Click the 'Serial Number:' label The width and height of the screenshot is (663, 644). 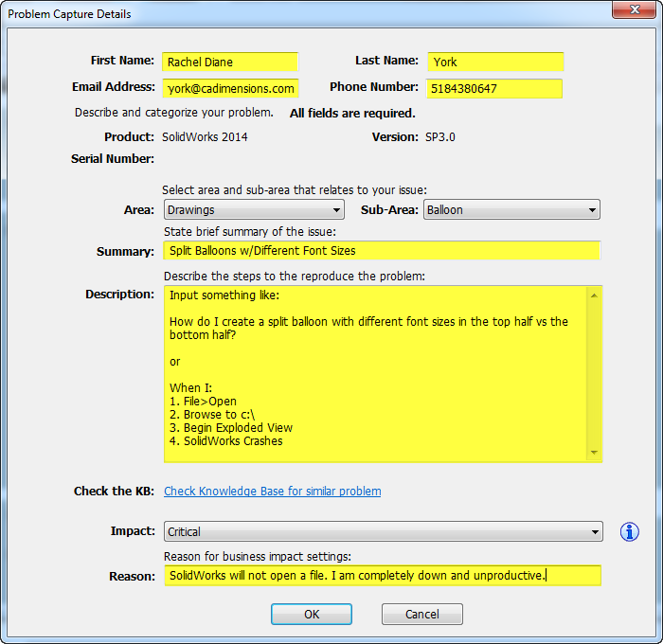coord(113,158)
